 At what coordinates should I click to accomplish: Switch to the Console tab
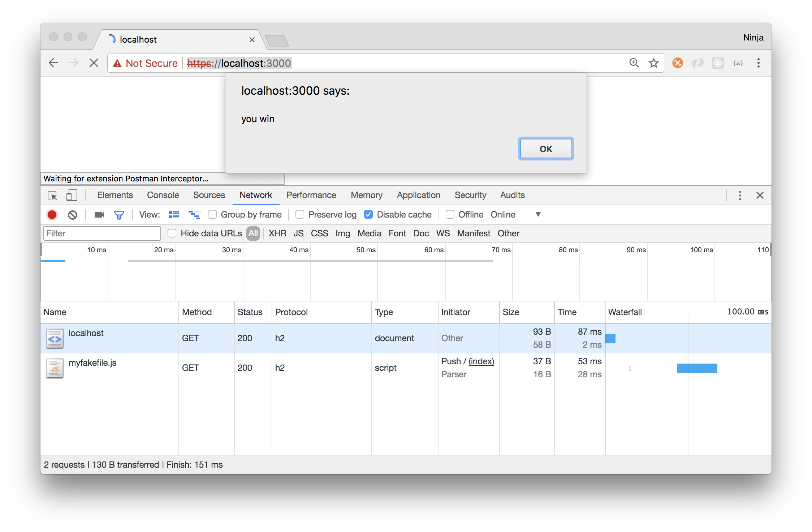163,195
